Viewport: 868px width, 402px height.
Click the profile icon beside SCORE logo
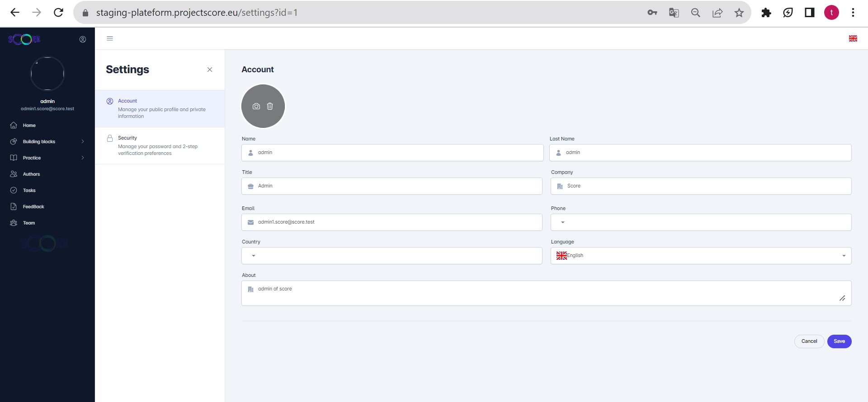tap(83, 39)
